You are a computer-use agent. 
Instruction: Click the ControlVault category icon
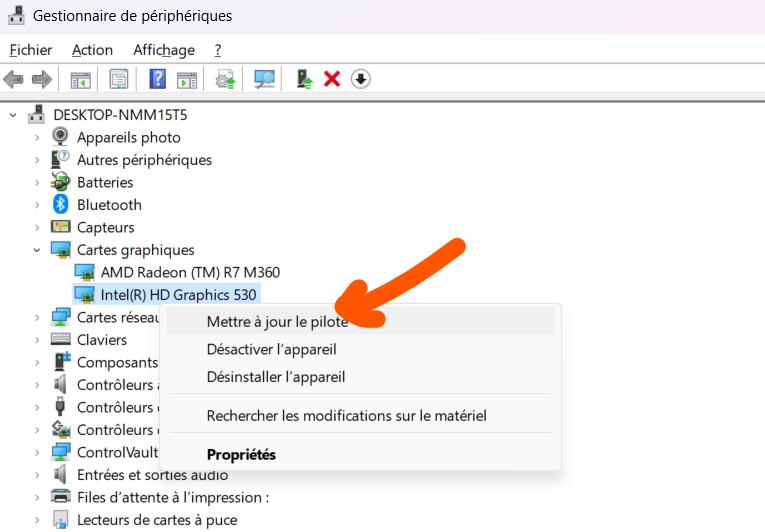60,452
